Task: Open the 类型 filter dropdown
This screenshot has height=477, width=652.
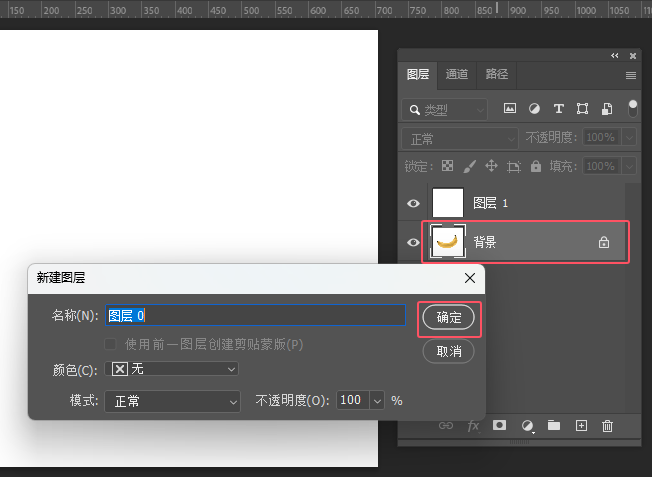Action: click(445, 110)
